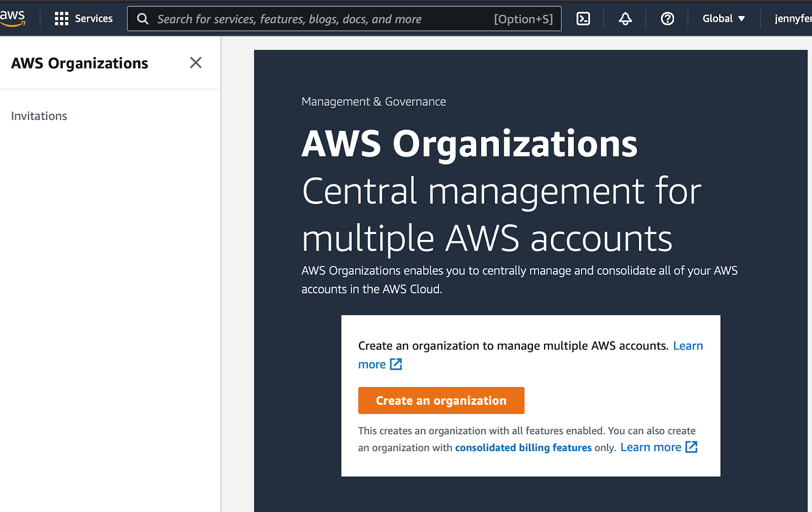Click the Management & Governance label
The image size is (812, 512).
pyautogui.click(x=374, y=102)
